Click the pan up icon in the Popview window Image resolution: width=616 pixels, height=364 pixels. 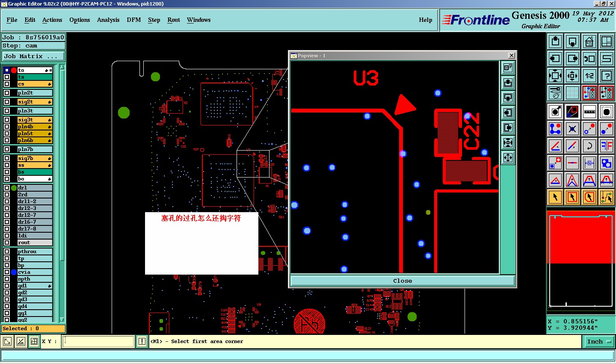(508, 83)
